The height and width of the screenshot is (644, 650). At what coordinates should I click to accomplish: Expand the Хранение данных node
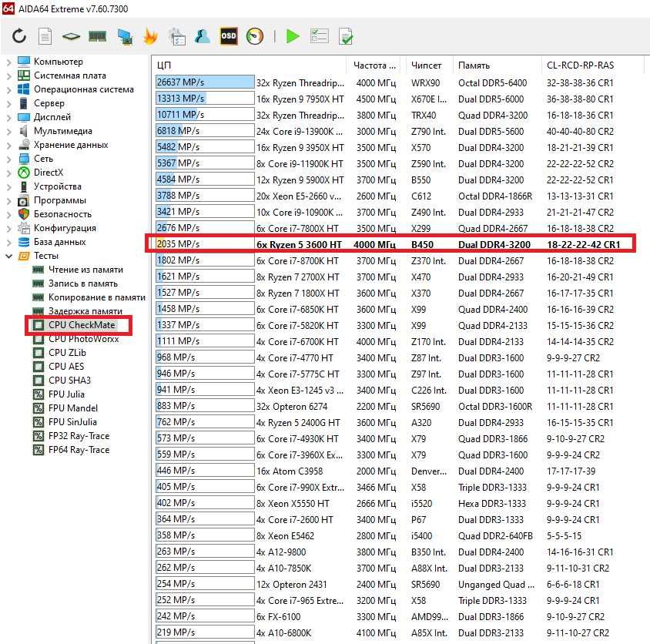tap(8, 145)
